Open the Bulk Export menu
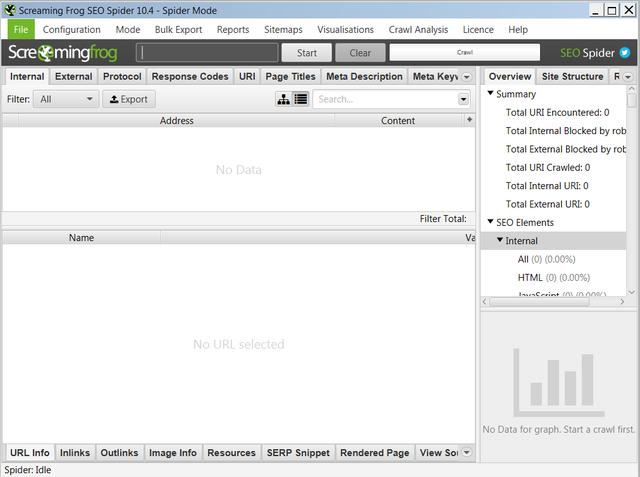Viewport: 640px width, 477px height. click(x=178, y=30)
